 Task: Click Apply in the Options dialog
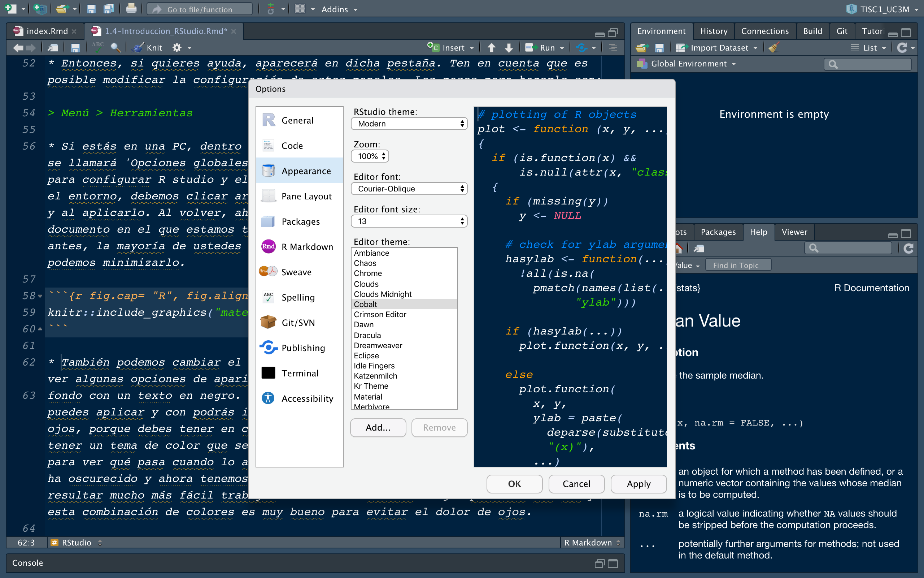(x=638, y=484)
